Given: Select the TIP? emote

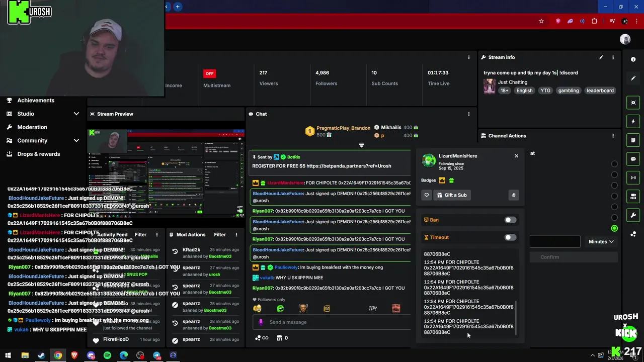Looking at the screenshot, I should (373, 308).
